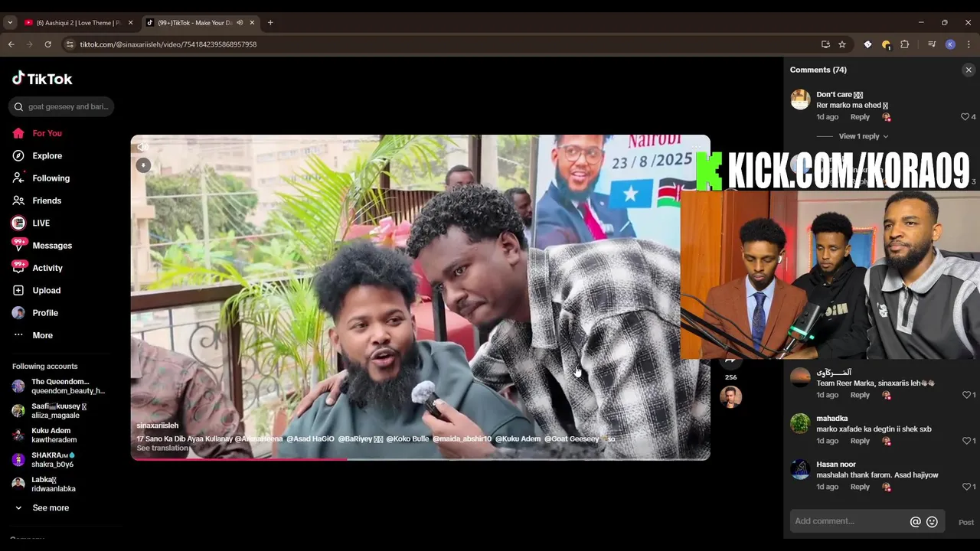This screenshot has height=551, width=980.
Task: Open sinaxariisleh username on video
Action: tap(157, 425)
